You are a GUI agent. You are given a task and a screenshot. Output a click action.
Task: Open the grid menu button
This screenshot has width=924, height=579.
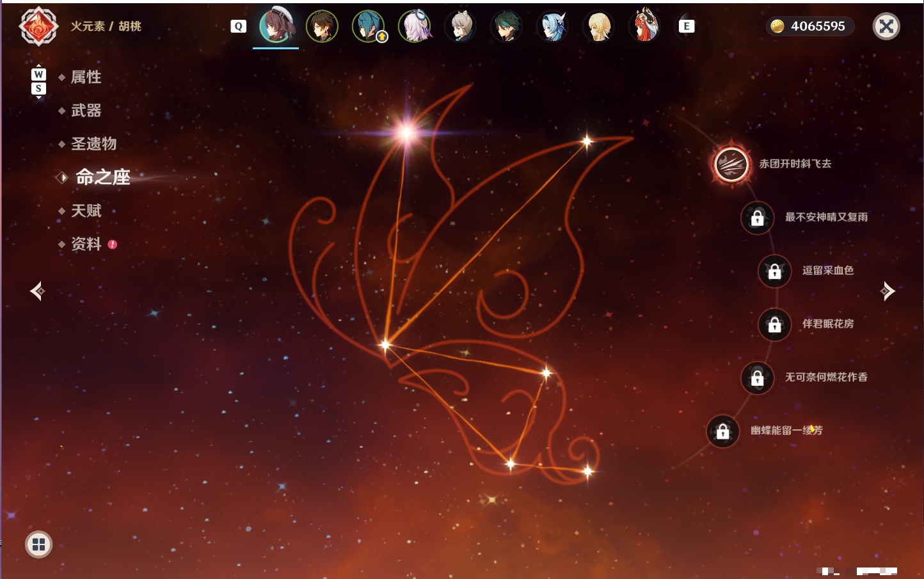click(38, 544)
